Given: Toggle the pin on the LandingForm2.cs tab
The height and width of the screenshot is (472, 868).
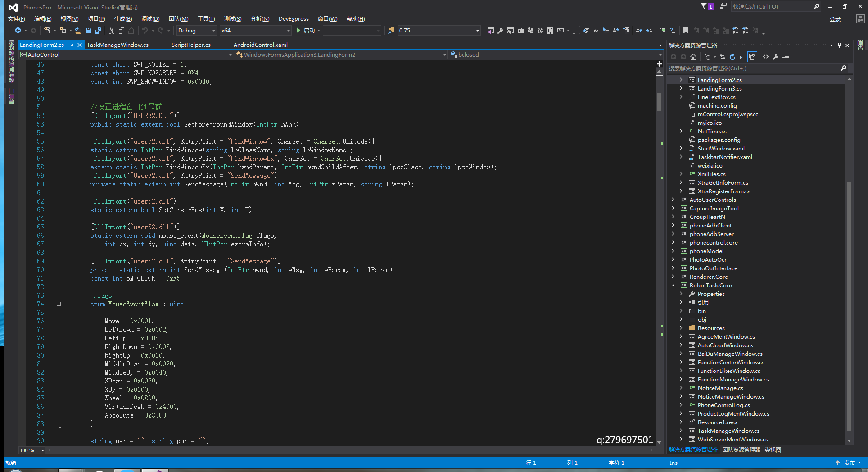Looking at the screenshot, I should (x=72, y=45).
